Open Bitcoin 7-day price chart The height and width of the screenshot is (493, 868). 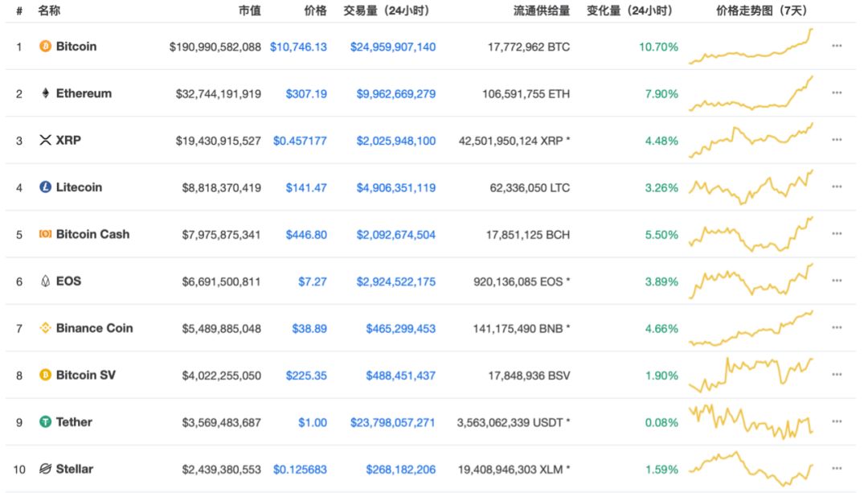[751, 47]
